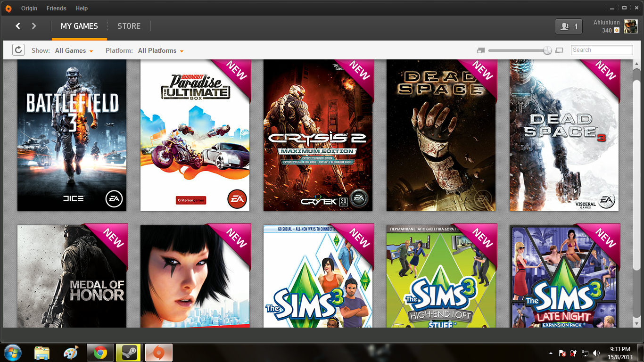Switch to the MY GAMES tab
The image size is (644, 362).
coord(79,26)
